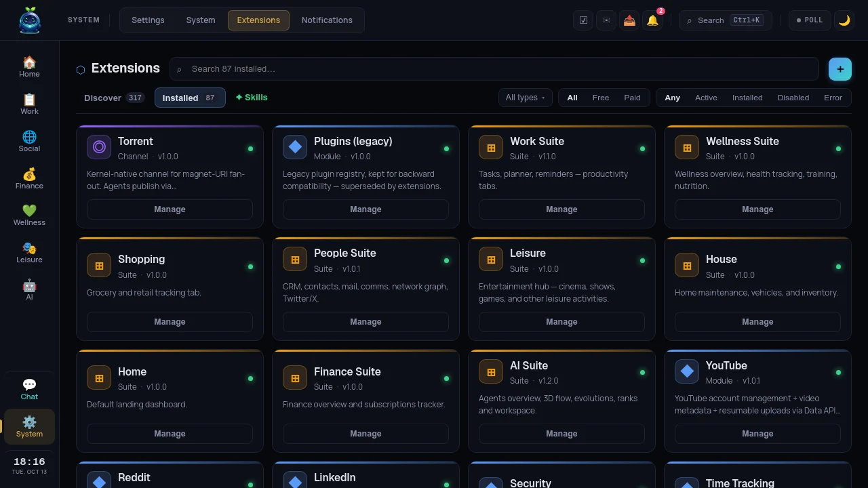The width and height of the screenshot is (868, 488).
Task: Open the All types dropdown
Action: tap(526, 98)
